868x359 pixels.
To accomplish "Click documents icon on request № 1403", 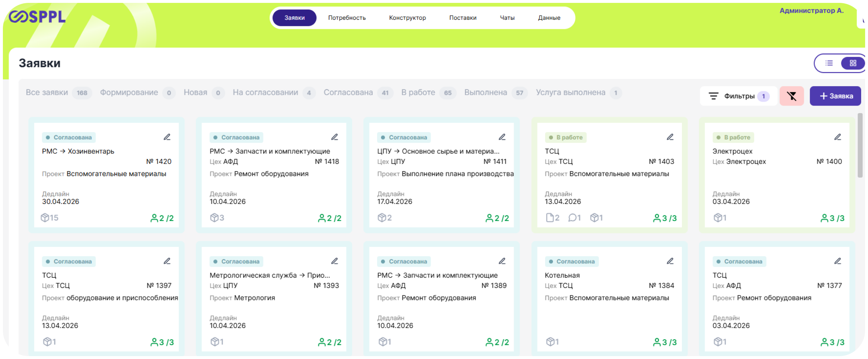I will [552, 218].
